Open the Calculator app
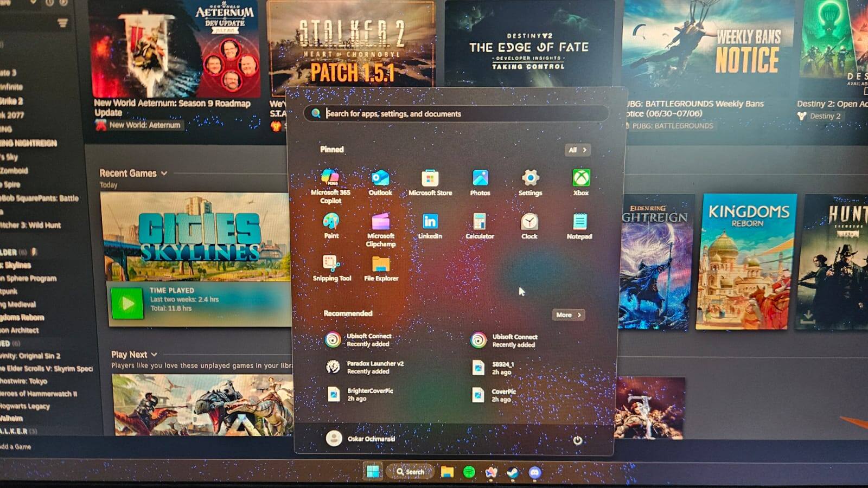868x488 pixels. (480, 226)
